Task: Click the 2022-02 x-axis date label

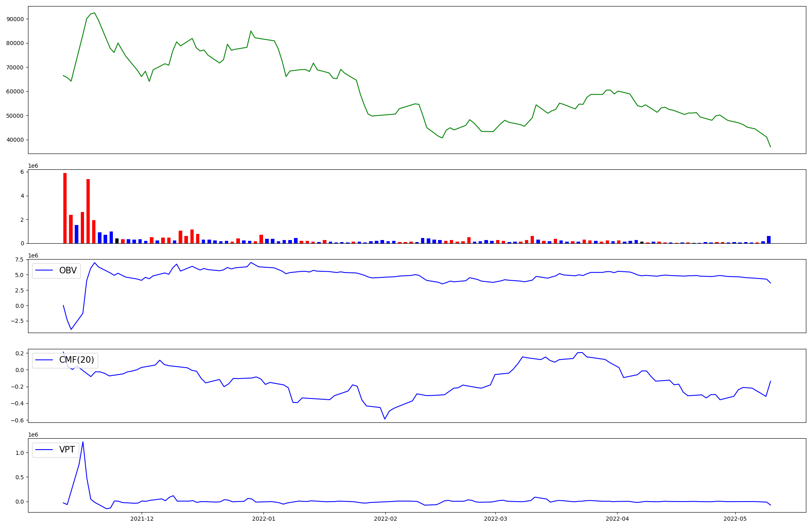Action: (385, 519)
